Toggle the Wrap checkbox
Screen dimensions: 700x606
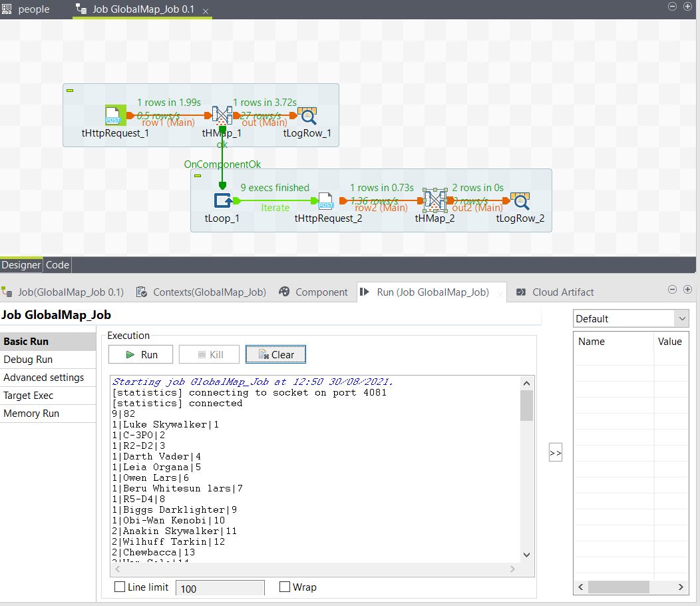(x=285, y=587)
